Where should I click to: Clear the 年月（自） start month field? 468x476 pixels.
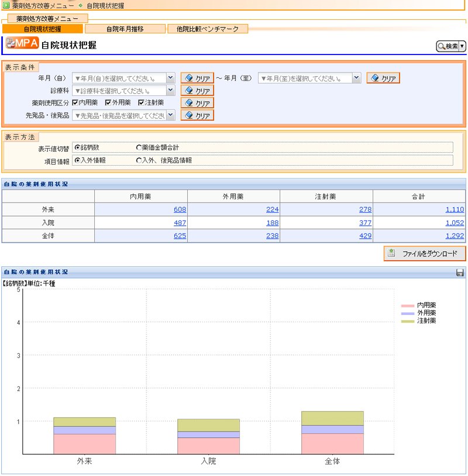tap(197, 78)
